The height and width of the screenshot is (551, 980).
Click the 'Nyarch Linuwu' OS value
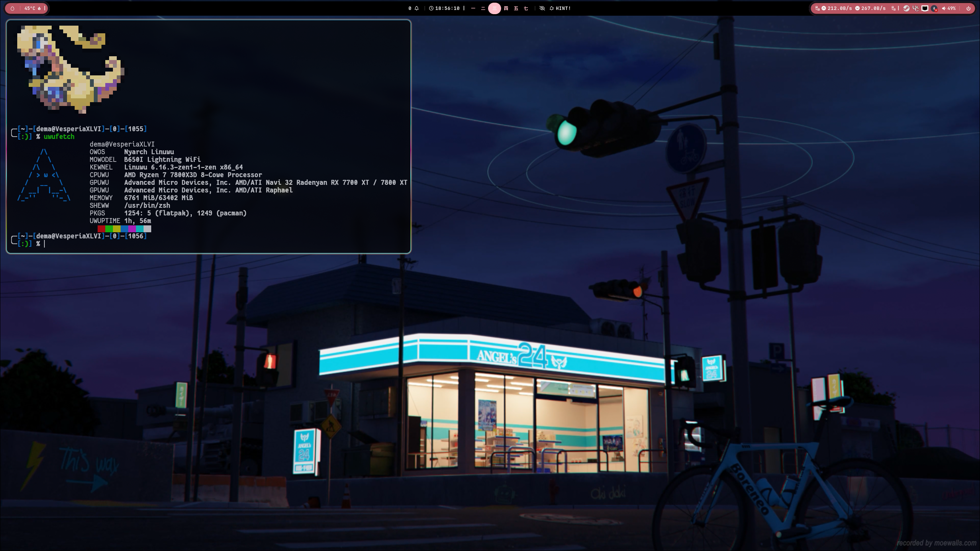149,152
